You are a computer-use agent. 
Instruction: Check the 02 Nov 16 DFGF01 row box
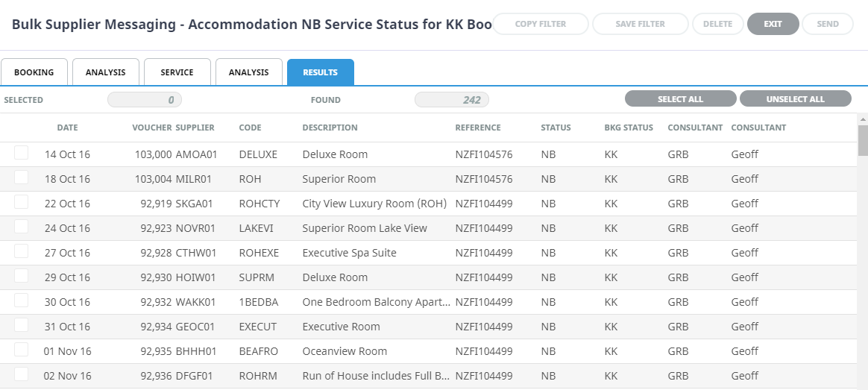point(21,374)
